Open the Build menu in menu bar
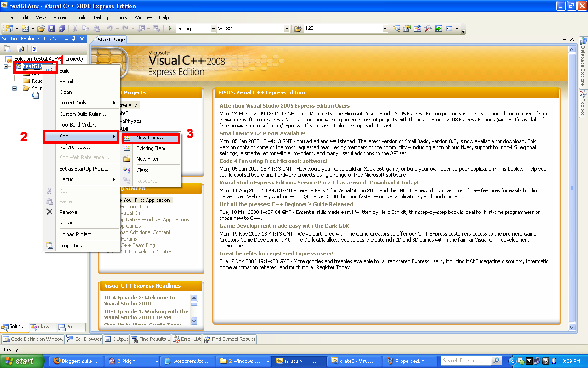588x368 pixels. [81, 17]
